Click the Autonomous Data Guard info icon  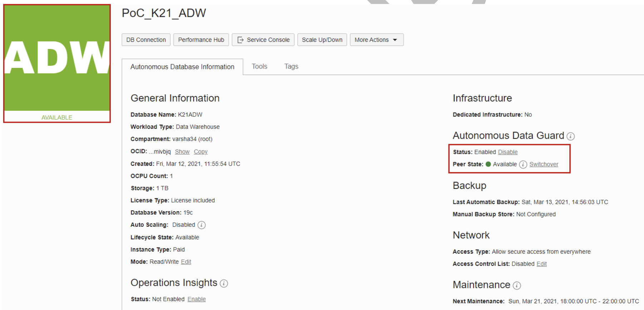pos(571,136)
